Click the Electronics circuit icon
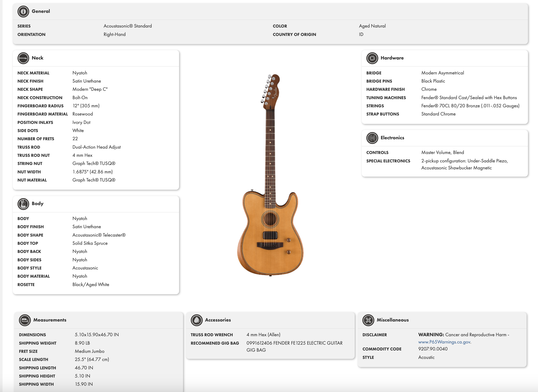This screenshot has width=538, height=392. (372, 138)
